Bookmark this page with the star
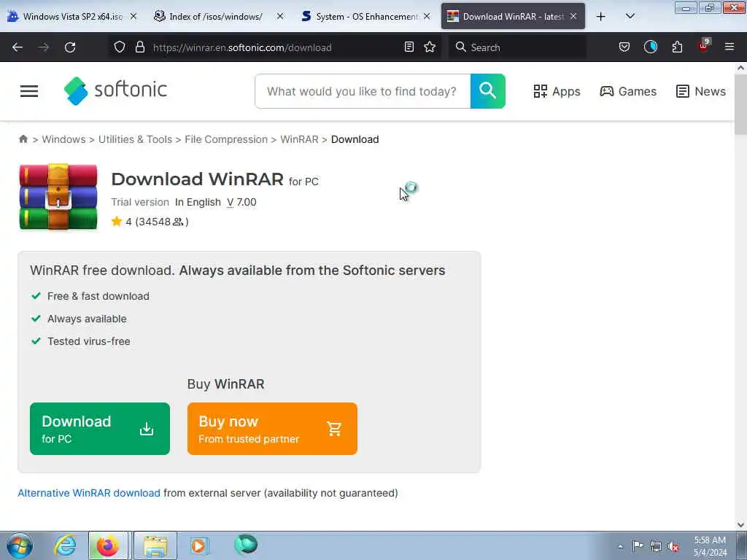747x560 pixels. click(x=430, y=47)
